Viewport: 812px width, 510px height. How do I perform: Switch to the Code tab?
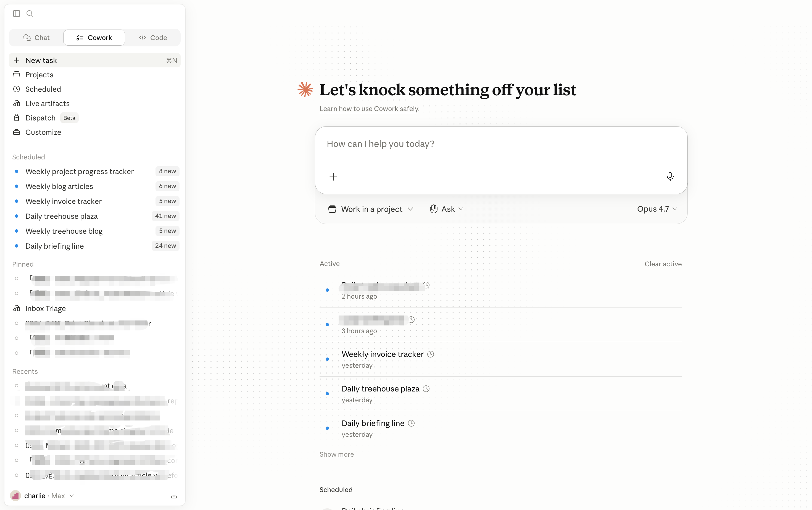153,38
